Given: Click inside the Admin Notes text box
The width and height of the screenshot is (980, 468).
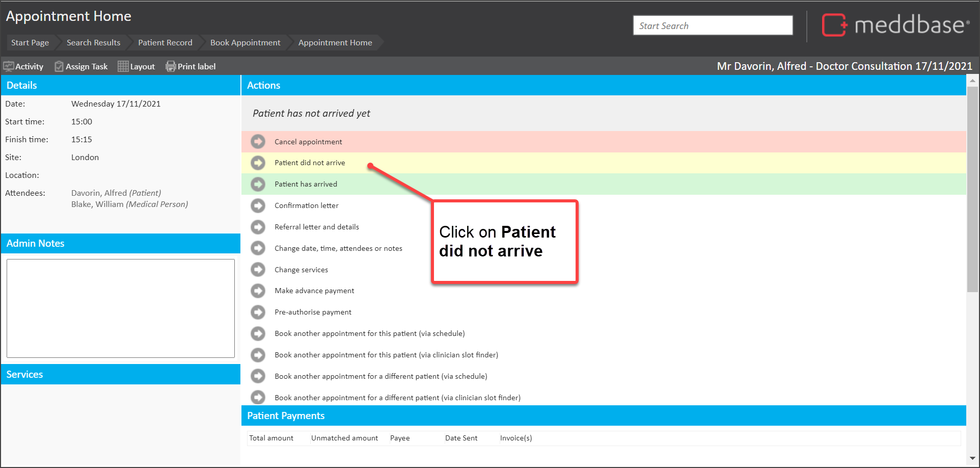Looking at the screenshot, I should tap(121, 308).
